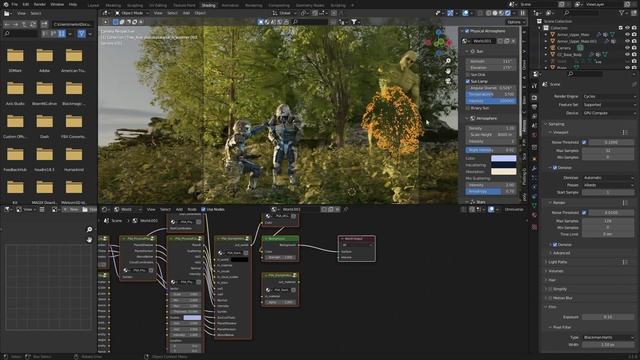
Task: Toggle file browser filter funnel icon
Action: (x=81, y=33)
